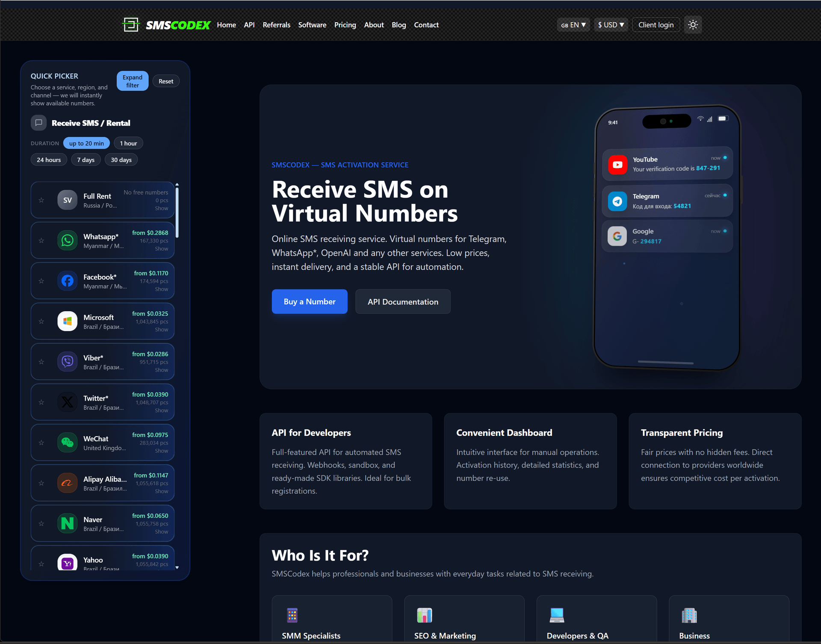The width and height of the screenshot is (821, 644).
Task: Open API Documentation
Action: point(403,302)
